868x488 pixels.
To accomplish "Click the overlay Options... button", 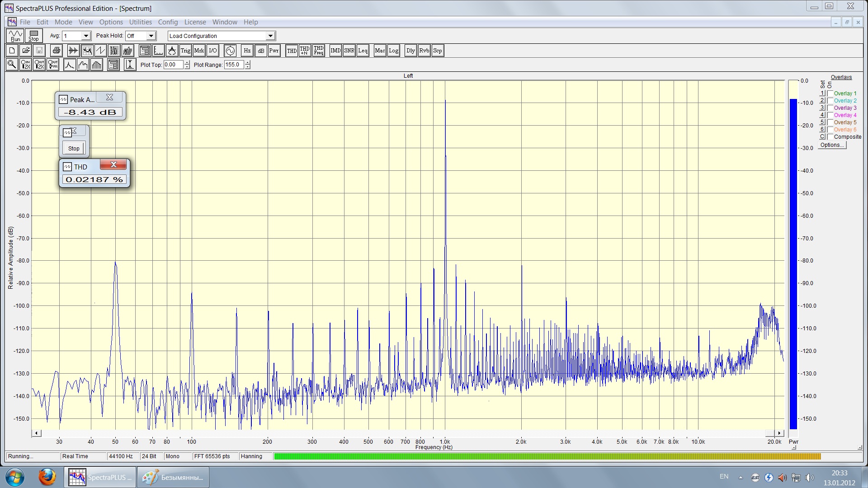I will click(x=832, y=145).
